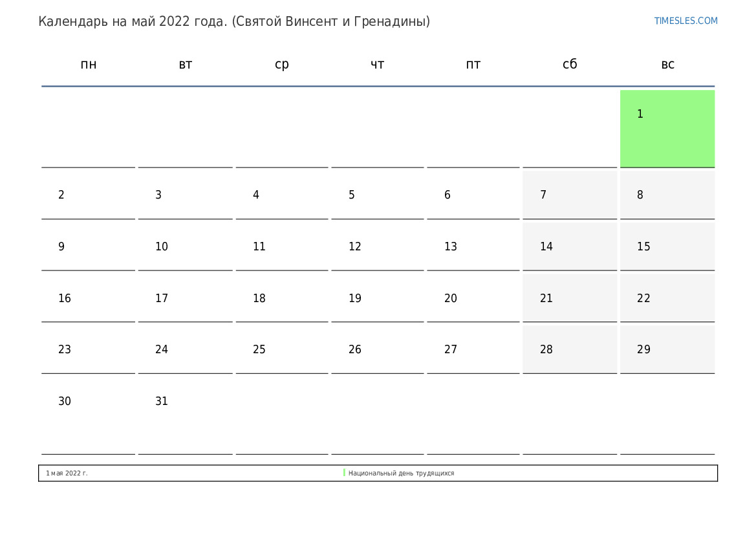756x535 pixels.
Task: Select date 3 in the calendar
Action: coord(185,195)
